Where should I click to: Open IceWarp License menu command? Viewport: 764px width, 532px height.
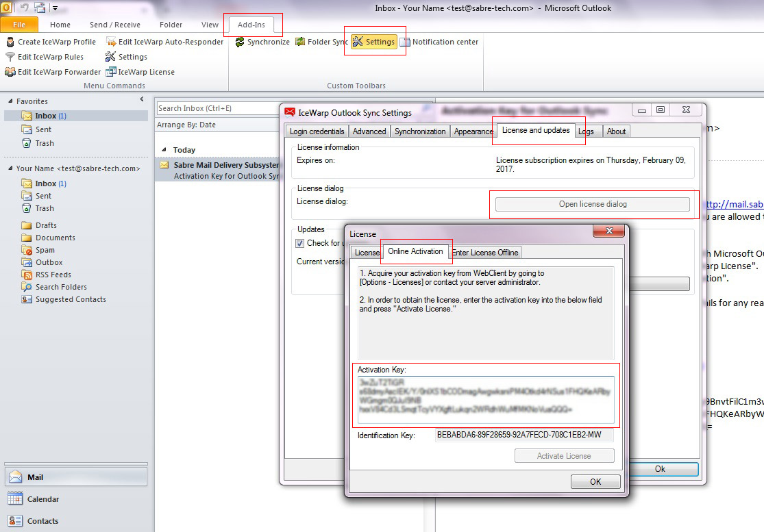coord(140,72)
